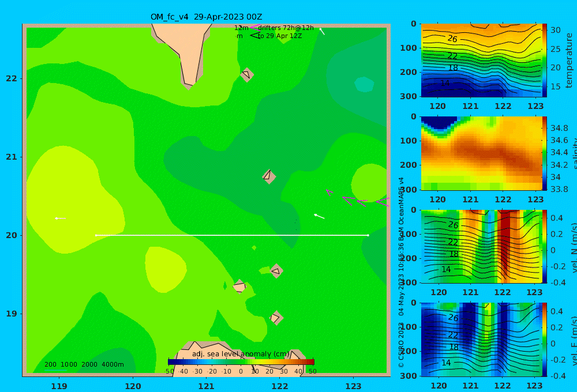Image resolution: width=577 pixels, height=392 pixels.
Task: Click the sea level anomaly color bar
Action: (x=241, y=362)
